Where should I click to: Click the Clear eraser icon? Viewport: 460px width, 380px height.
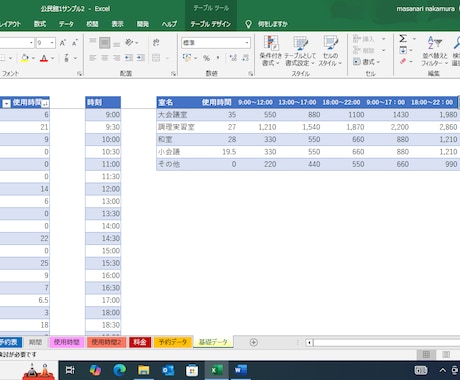click(x=403, y=61)
